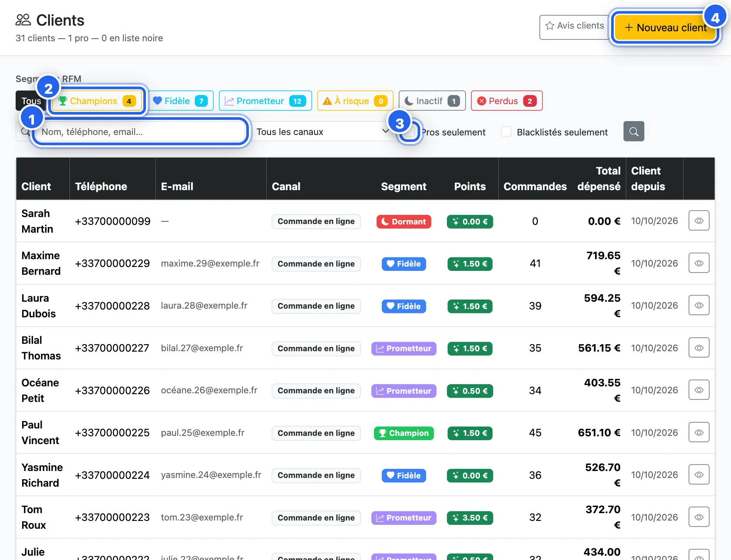Screen dimensions: 731x560
Task: Enable the Blacklistés seulement checkbox
Action: [506, 132]
